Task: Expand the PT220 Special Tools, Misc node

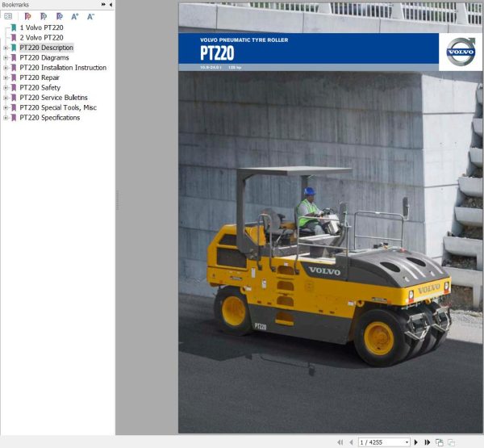Action: coord(6,108)
